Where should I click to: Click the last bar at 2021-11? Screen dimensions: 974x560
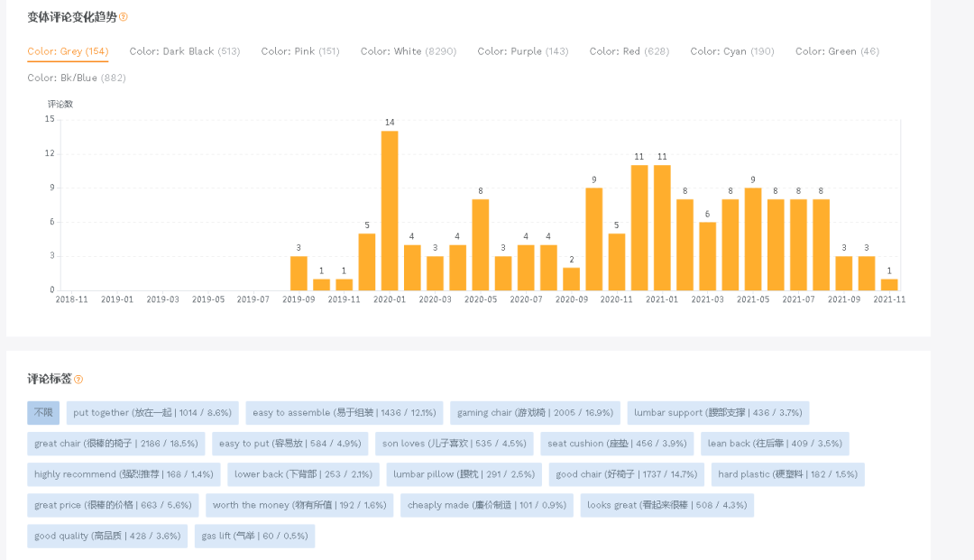(889, 284)
